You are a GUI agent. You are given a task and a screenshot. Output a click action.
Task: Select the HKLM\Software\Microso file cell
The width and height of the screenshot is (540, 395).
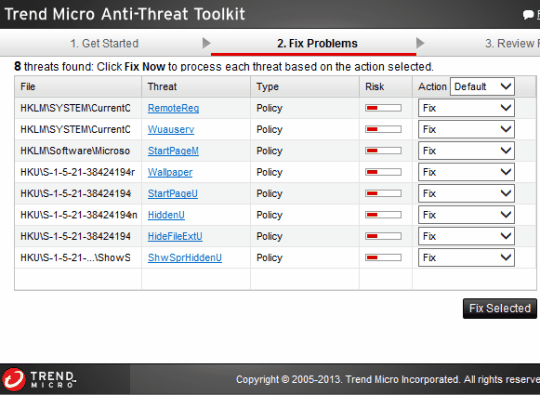pos(78,151)
